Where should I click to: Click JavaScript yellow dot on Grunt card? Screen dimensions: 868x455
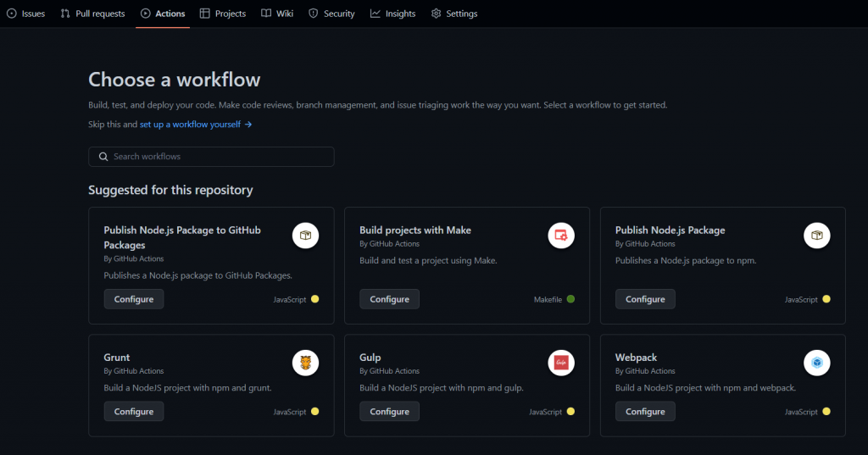click(x=315, y=411)
